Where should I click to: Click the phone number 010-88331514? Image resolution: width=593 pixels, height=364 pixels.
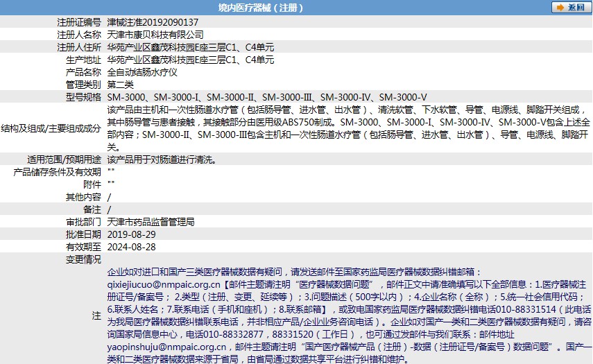(x=526, y=309)
